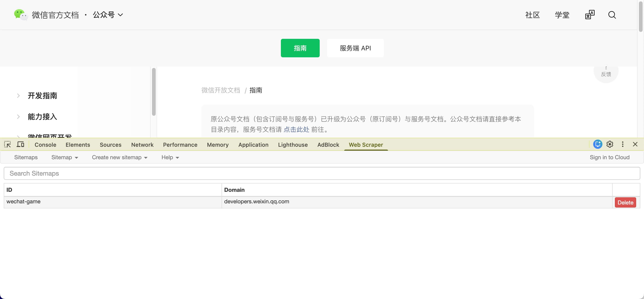Open the DevTools three-dot customize menu
Screen dimensions: 644x299
623,144
